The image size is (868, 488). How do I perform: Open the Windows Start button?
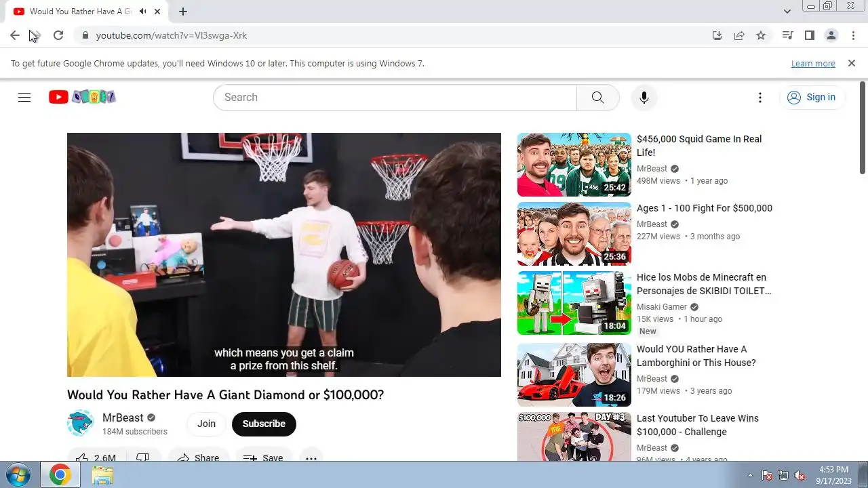click(18, 474)
